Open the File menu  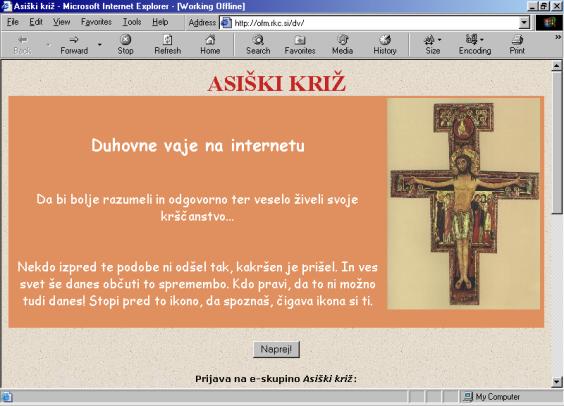(x=13, y=22)
